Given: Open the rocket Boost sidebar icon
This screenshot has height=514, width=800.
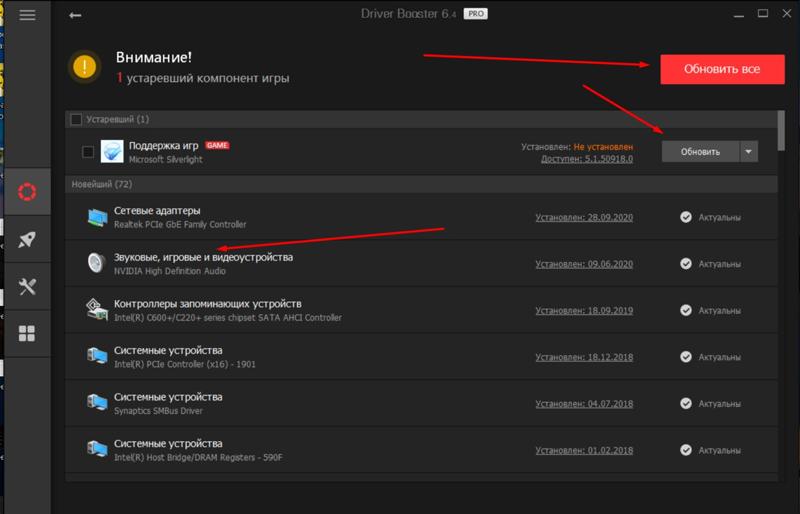Looking at the screenshot, I should (27, 240).
